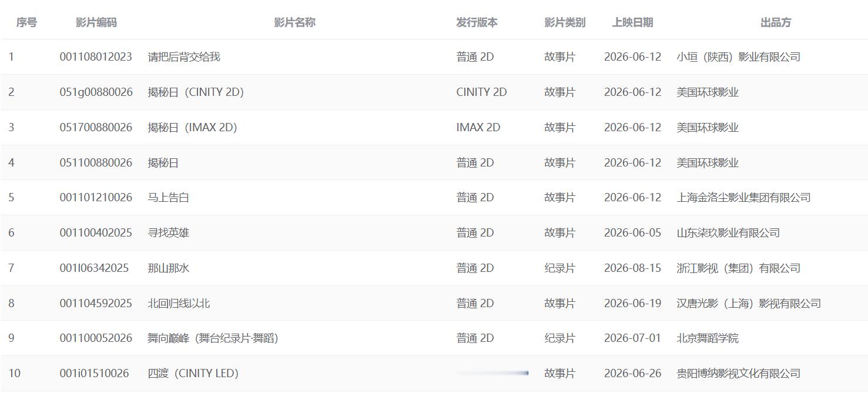Click 故事片 category for 请把后背交给我
The width and height of the screenshot is (868, 396).
pos(559,57)
